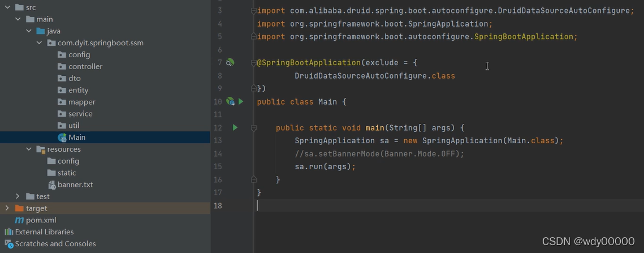Run the Main class from line 10 gutter
644x253 pixels.
[241, 102]
